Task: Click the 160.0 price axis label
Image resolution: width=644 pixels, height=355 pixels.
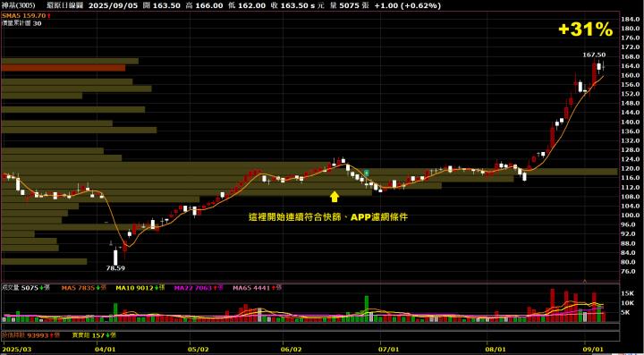Action: (x=631, y=75)
